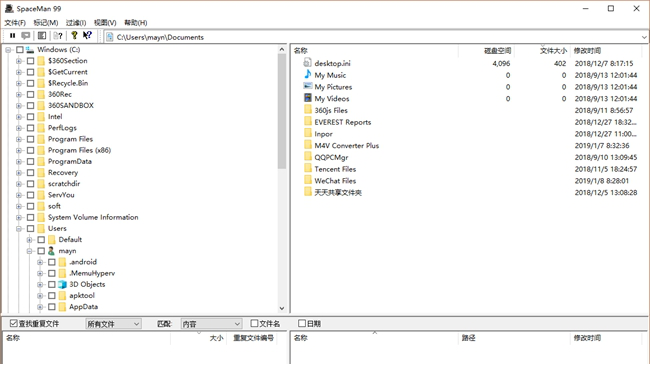
Task: Check the ProgramData folder checkbox
Action: click(30, 162)
